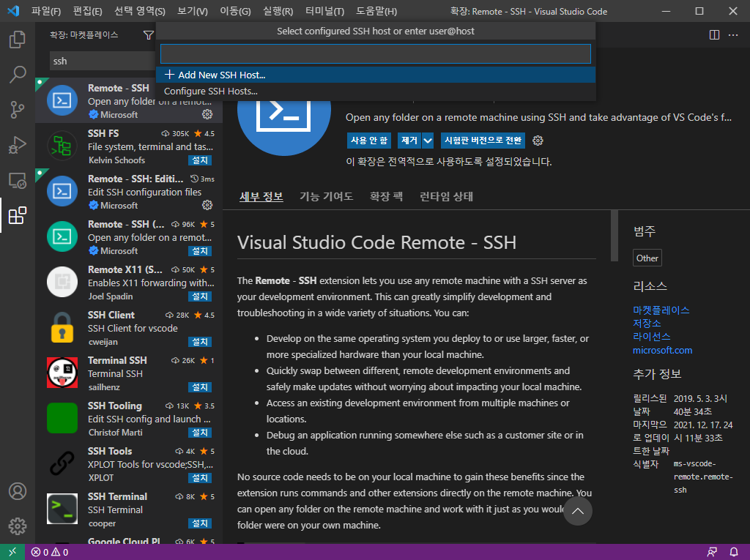The image size is (750, 560).
Task: Switch to the 확장 팩 tab
Action: click(386, 197)
